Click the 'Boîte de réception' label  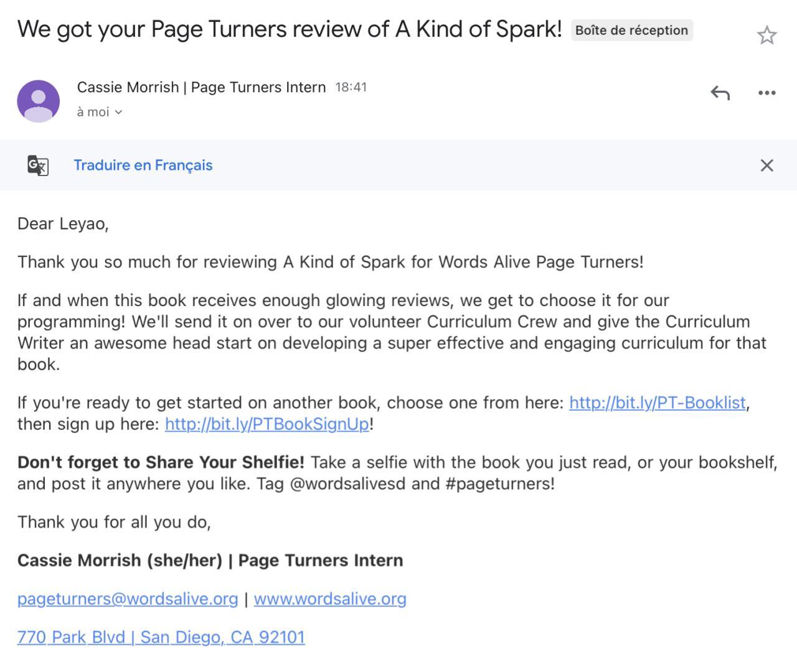click(631, 30)
